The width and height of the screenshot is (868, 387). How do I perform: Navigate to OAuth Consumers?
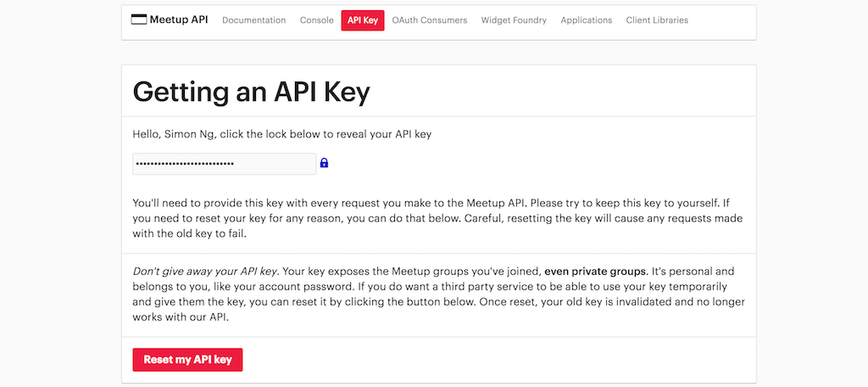tap(430, 20)
